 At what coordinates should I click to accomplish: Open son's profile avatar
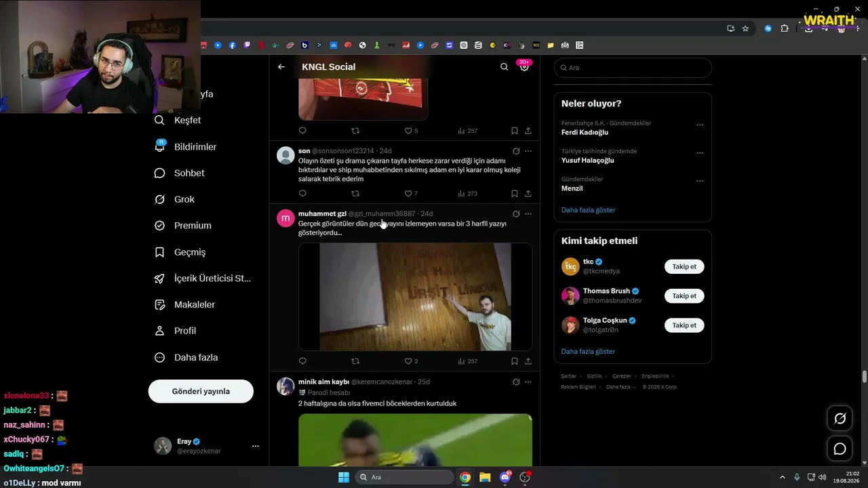pos(285,155)
